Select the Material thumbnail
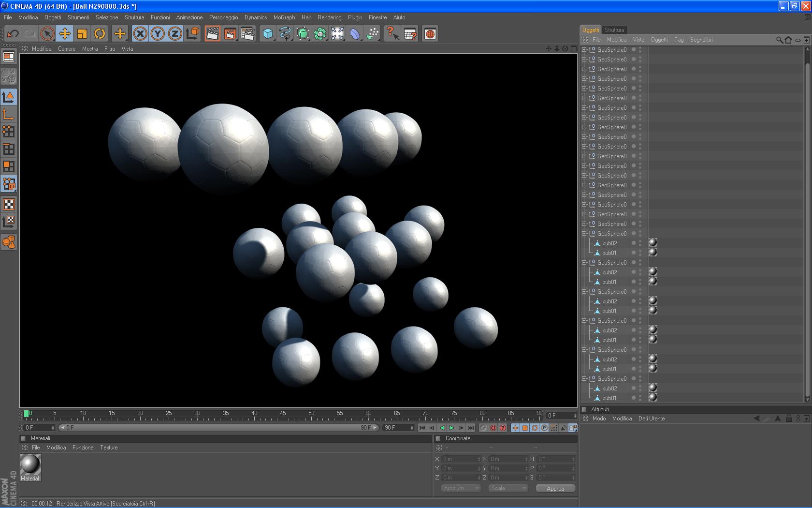Viewport: 812px width, 508px height. pos(30,465)
